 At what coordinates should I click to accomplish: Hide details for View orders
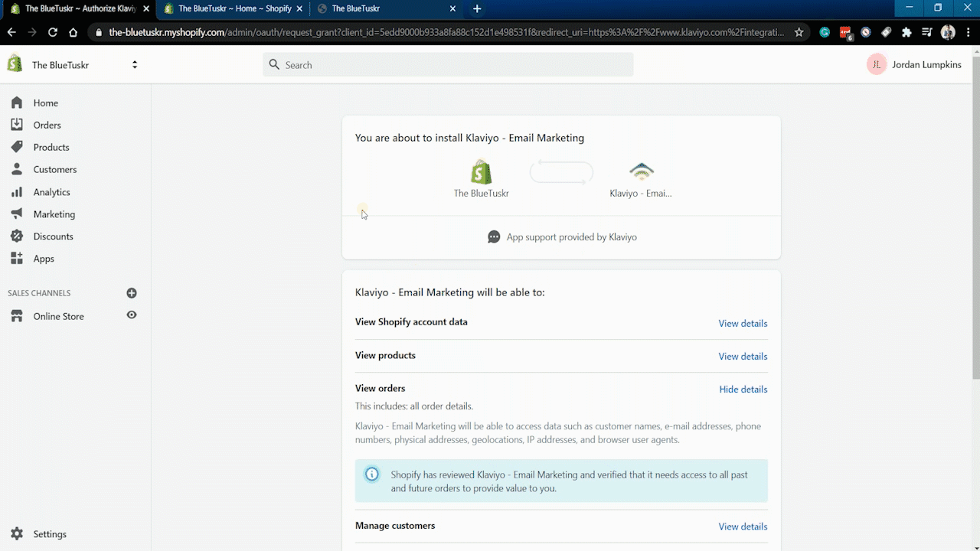(743, 390)
